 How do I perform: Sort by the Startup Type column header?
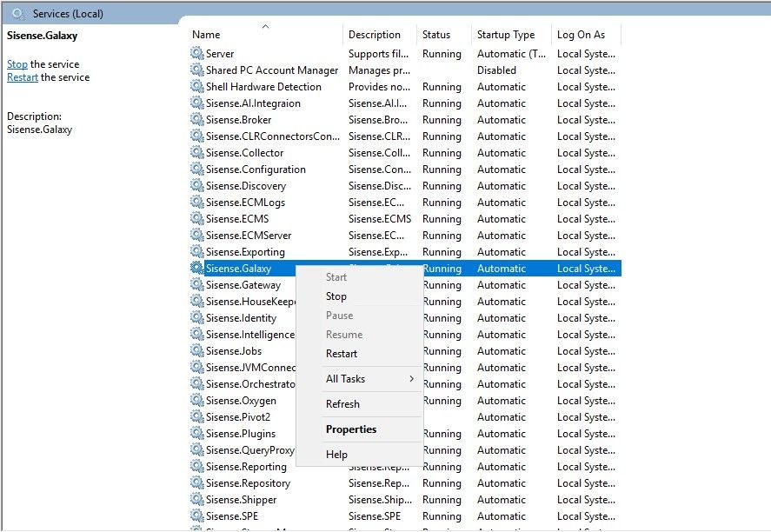pos(506,35)
